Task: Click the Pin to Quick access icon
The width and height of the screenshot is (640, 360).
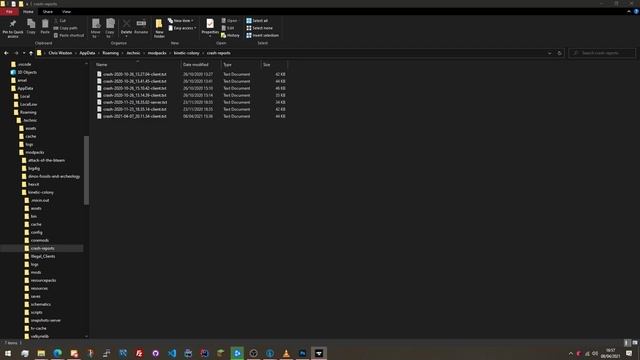Action: (13, 28)
